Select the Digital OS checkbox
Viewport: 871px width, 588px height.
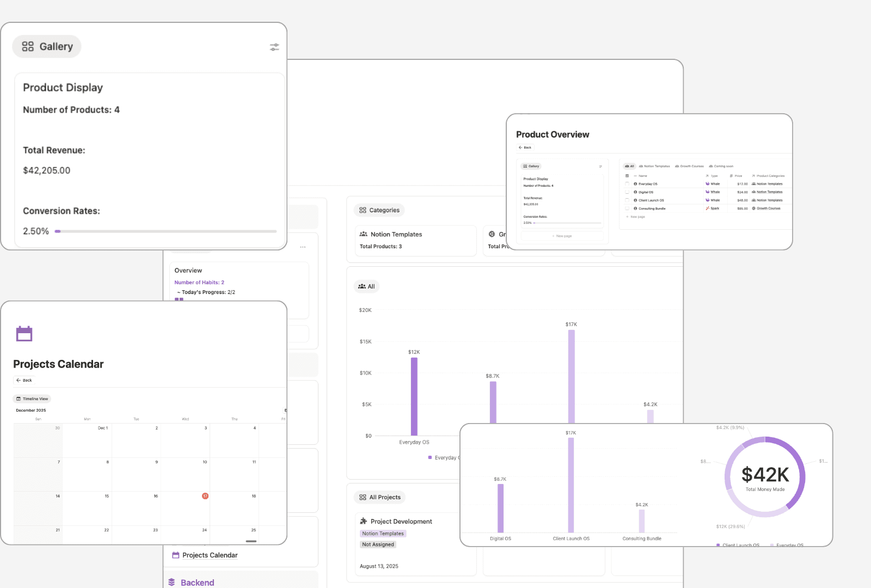click(x=627, y=192)
